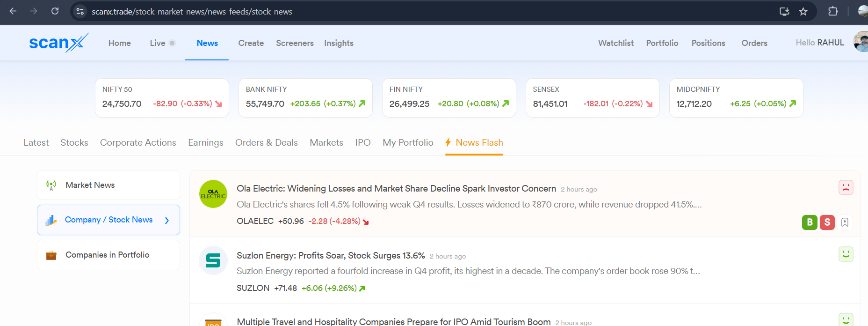Click the browser forward arrow

point(34,11)
